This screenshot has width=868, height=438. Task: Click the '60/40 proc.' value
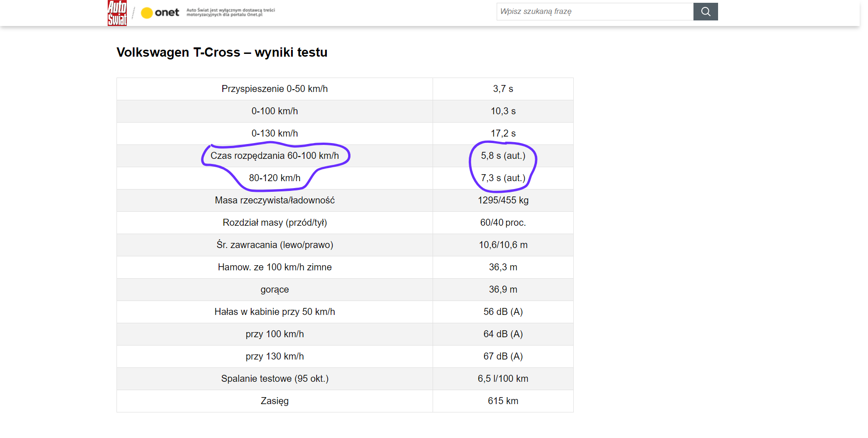(x=503, y=222)
